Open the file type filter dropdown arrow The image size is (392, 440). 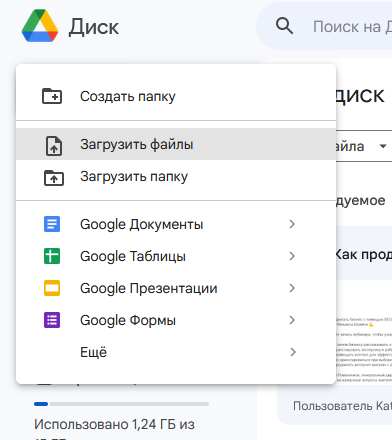tap(383, 146)
